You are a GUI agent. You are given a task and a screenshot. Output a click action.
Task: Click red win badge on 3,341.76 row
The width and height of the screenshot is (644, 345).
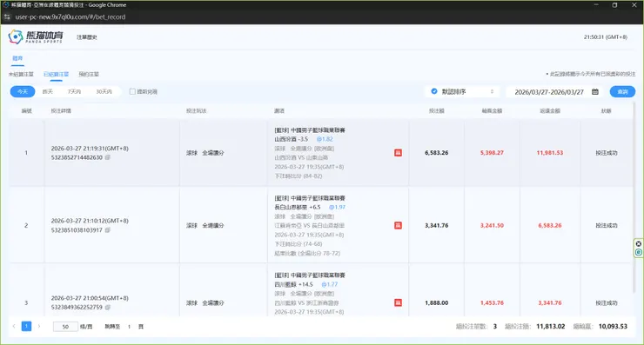398,225
